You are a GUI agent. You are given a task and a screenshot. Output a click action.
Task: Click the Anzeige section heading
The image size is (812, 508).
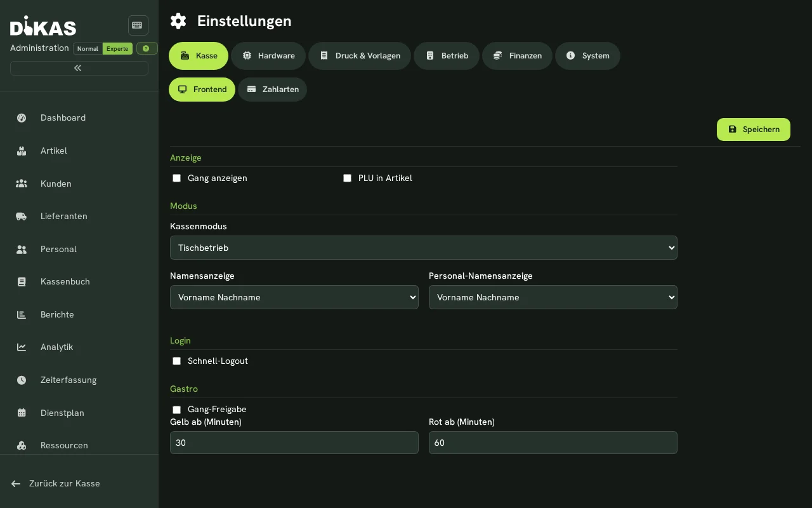point(186,157)
